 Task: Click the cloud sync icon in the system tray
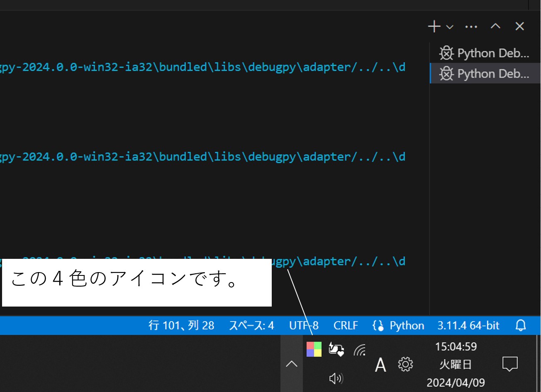pyautogui.click(x=336, y=350)
